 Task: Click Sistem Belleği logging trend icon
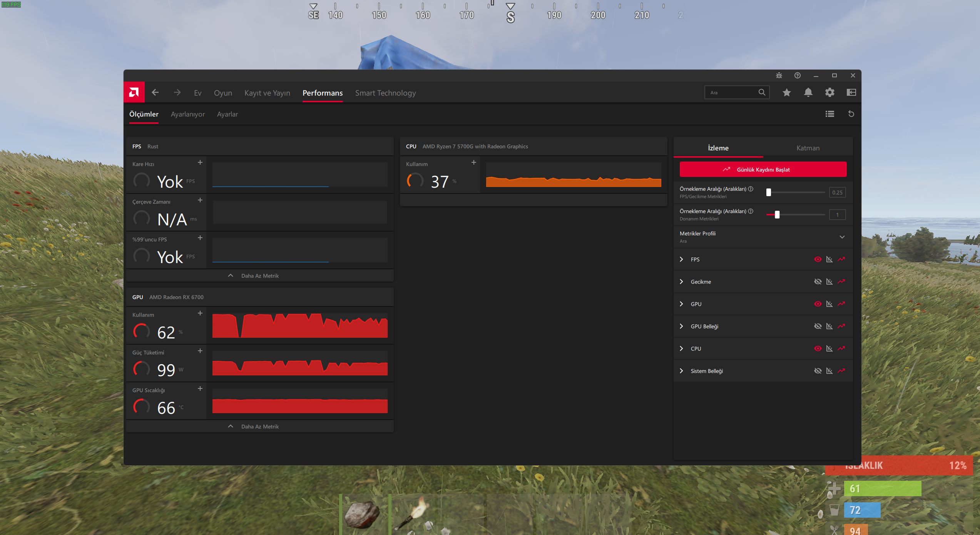point(841,371)
